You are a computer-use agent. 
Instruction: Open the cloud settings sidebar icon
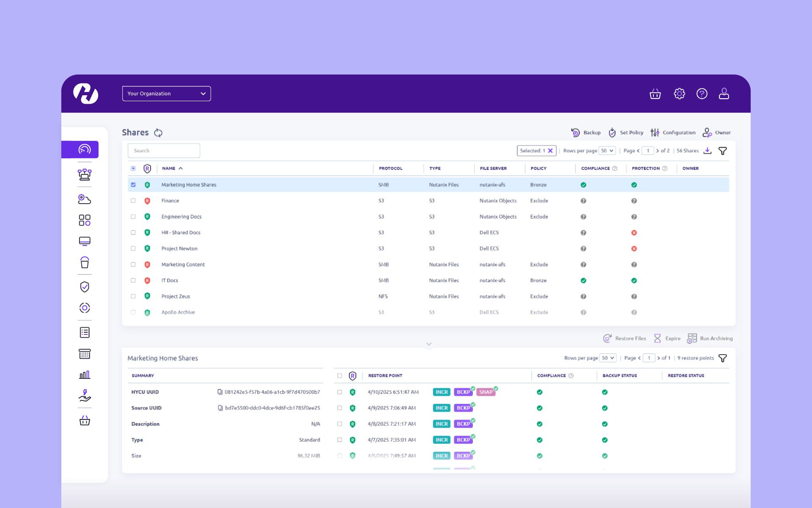coord(85,199)
